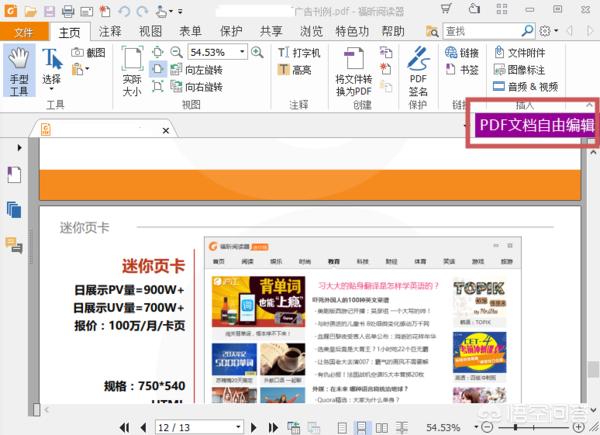Rotate the page left (向左旋转)
Viewport: 600px width, 435px height.
[197, 70]
